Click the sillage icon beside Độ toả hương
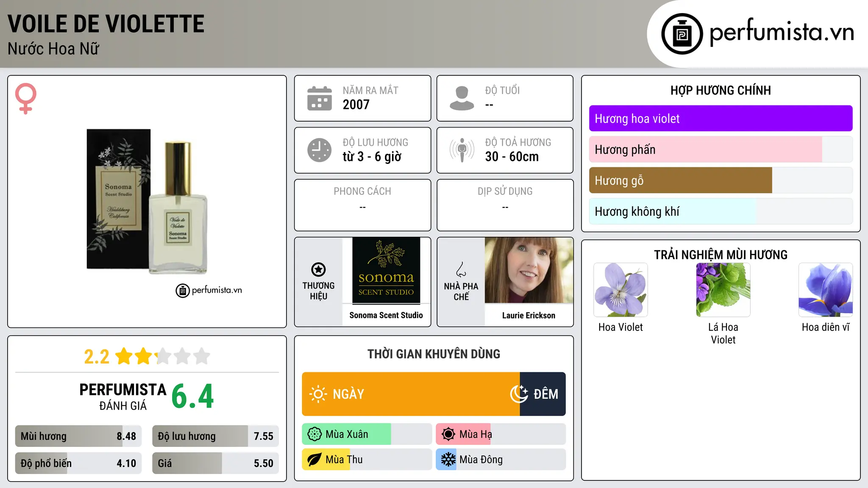Viewport: 868px width, 488px height. [x=462, y=150]
